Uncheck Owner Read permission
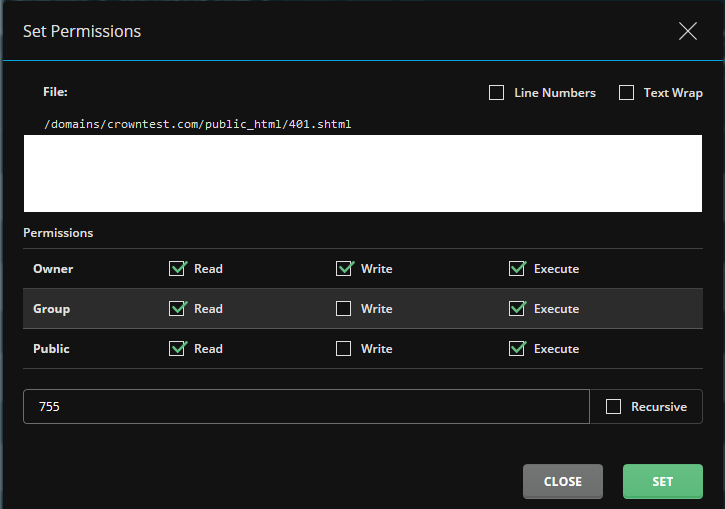This screenshot has width=725, height=509. [x=178, y=269]
